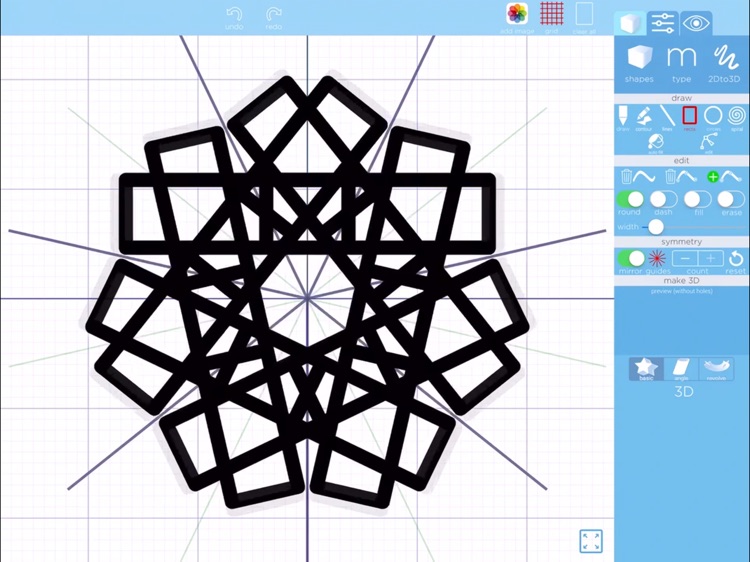Click preview (without holes)
This screenshot has width=750, height=562.
pyautogui.click(x=682, y=291)
